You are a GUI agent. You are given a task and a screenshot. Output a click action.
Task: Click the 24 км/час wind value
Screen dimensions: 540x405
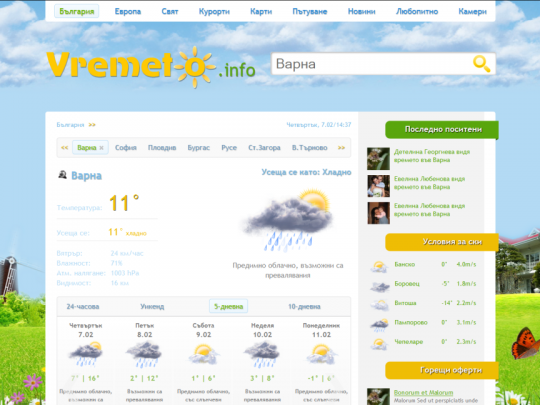(127, 253)
